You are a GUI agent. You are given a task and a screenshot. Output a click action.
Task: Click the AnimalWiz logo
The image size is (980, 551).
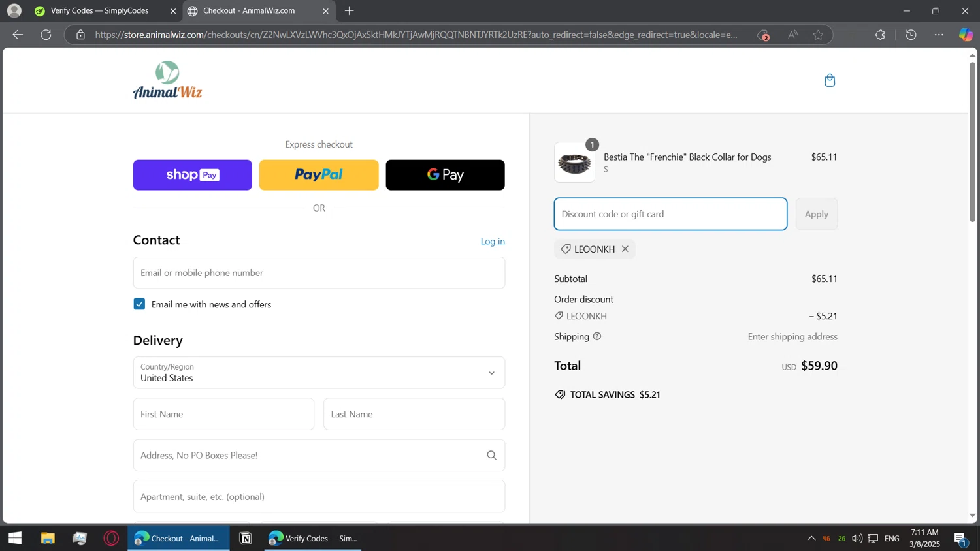pos(167,80)
